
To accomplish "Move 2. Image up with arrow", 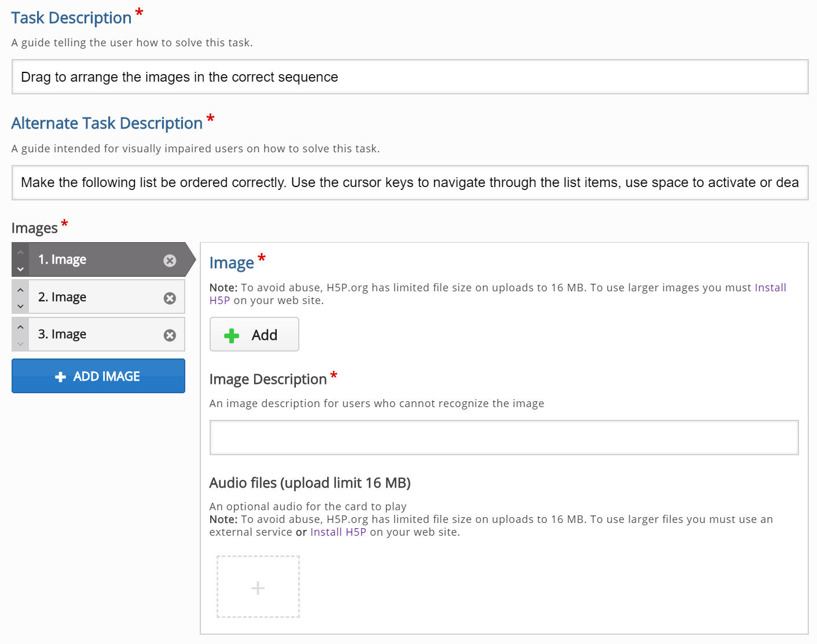I will coord(20,289).
